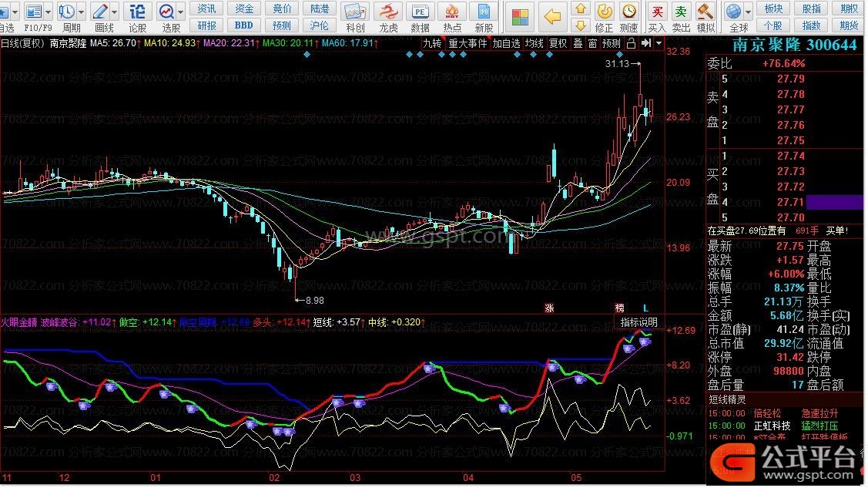
Task: Click the 火眼金睛 indicator name label
Action: [18, 322]
